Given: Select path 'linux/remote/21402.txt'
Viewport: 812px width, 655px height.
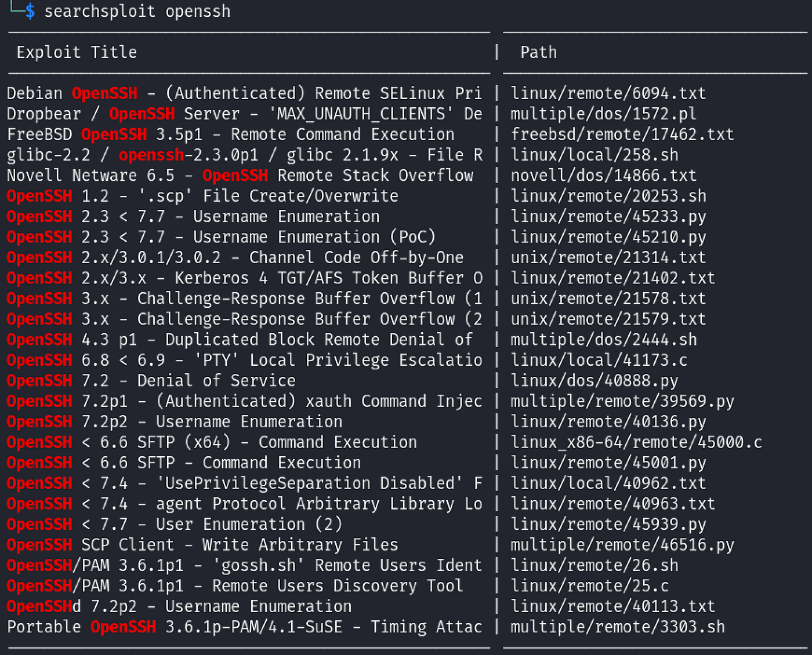Looking at the screenshot, I should (x=612, y=278).
